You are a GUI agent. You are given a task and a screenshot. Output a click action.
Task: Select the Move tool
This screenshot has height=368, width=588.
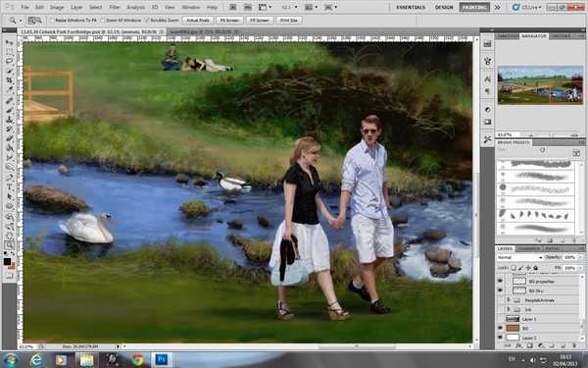[x=9, y=42]
